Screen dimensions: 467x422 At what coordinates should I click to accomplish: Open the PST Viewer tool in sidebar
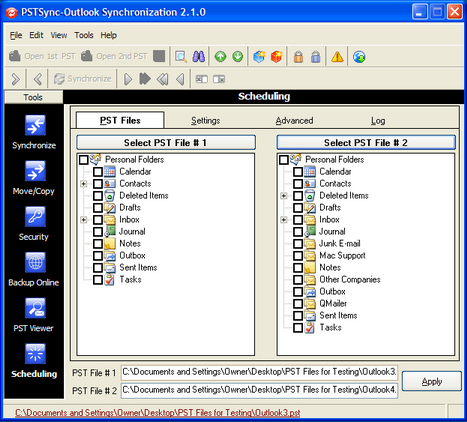pyautogui.click(x=34, y=315)
